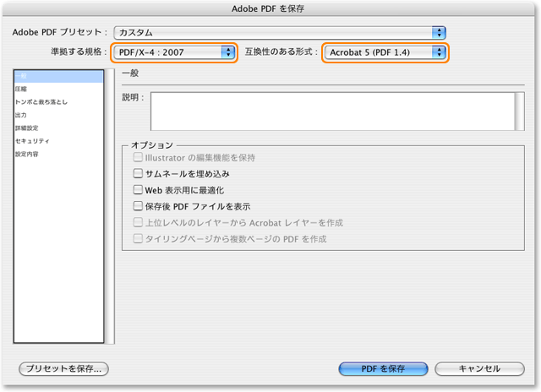Click inside the 説明 text area
This screenshot has height=392, width=541.
(x=331, y=111)
